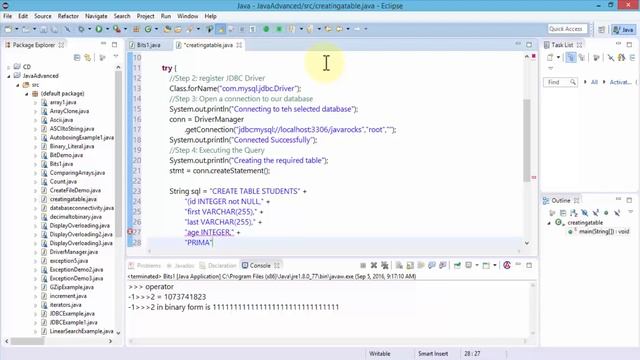This screenshot has width=640, height=360.
Task: Click the line 27 error marker icon
Action: tap(130, 232)
